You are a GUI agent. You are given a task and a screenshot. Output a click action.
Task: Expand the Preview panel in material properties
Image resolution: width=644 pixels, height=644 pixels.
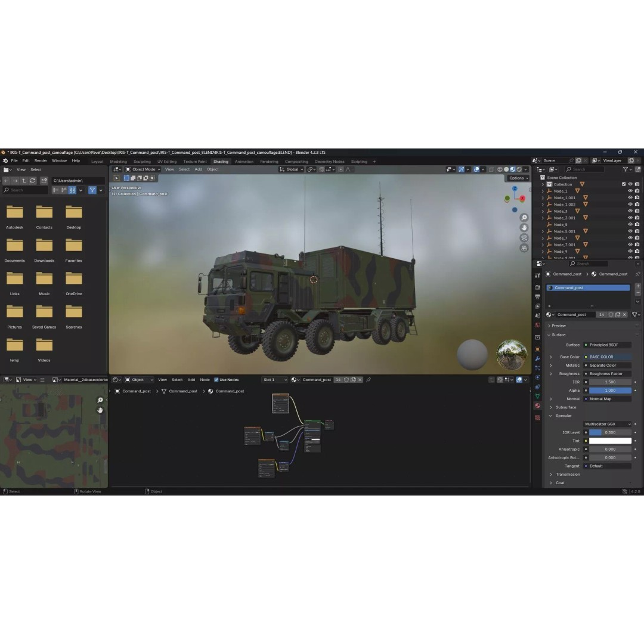(x=549, y=326)
